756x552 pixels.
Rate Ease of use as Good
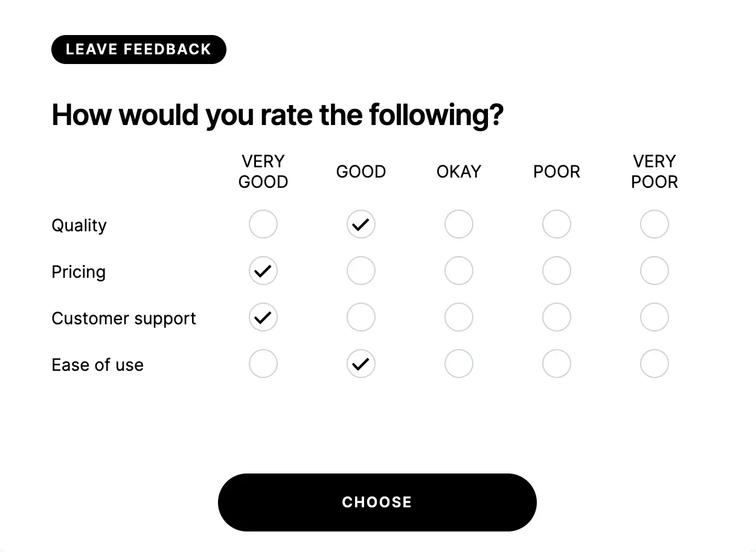361,364
